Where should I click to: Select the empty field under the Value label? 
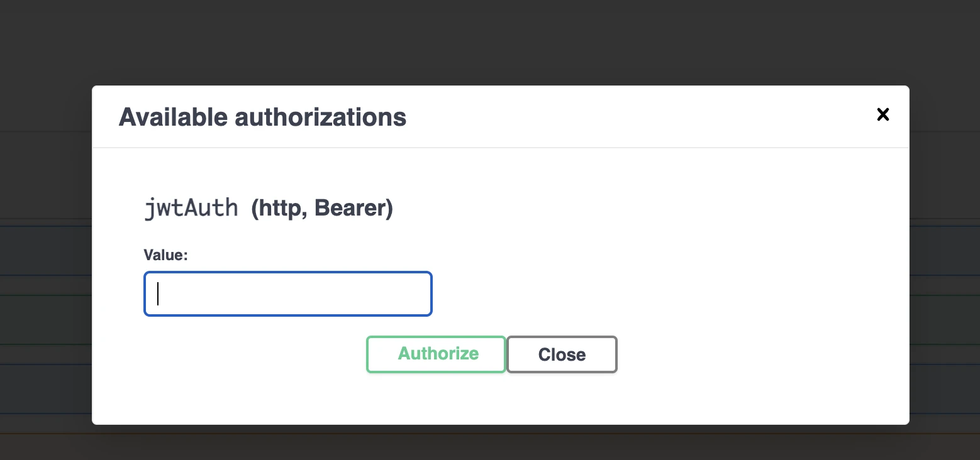click(288, 293)
